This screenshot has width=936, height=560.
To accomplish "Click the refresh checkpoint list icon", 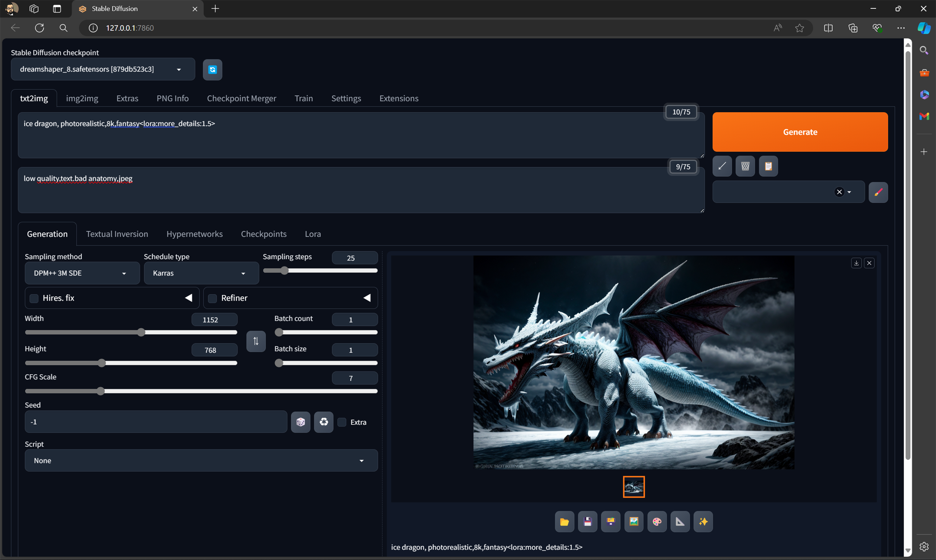I will coord(212,69).
